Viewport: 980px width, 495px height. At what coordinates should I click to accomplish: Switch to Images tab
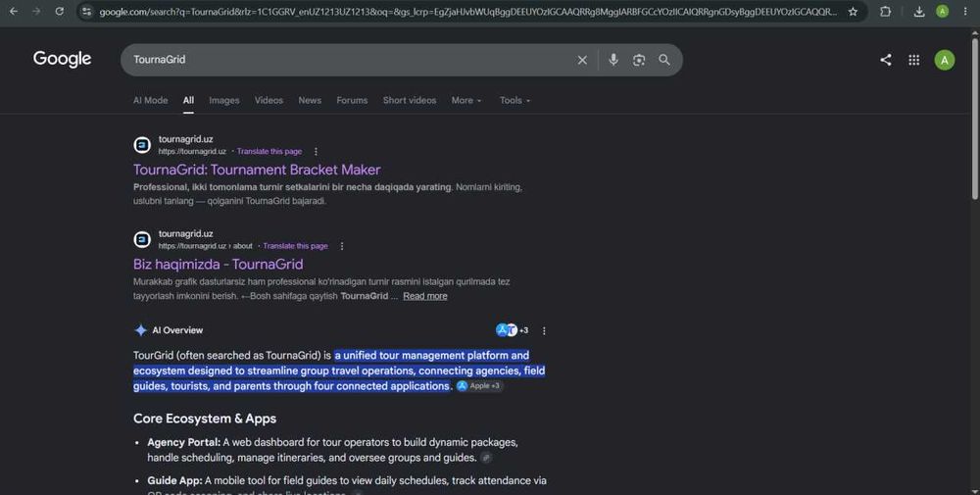[223, 100]
